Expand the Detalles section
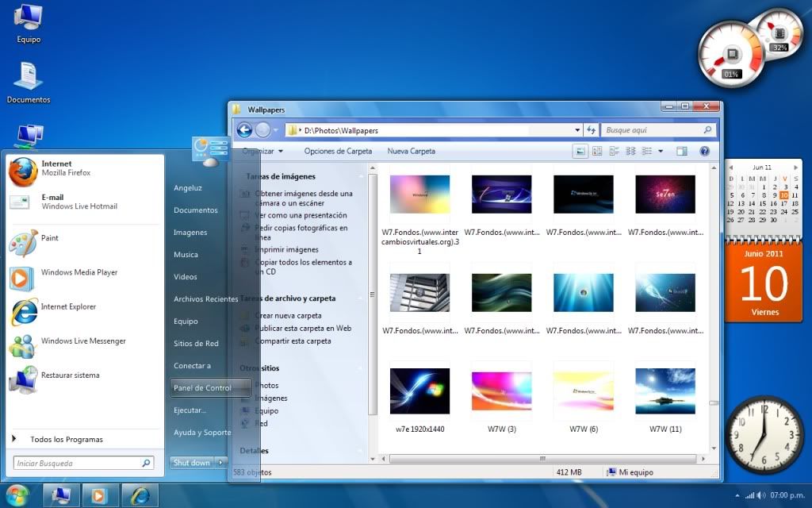The height and width of the screenshot is (508, 812). tap(360, 451)
